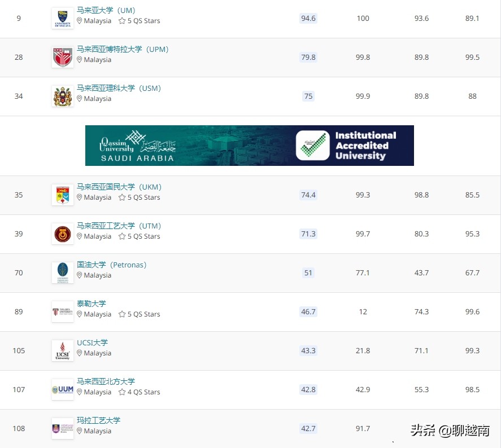Screen dimensions: 501x448
Task: Click the University of Malaya logo
Action: coord(62,19)
